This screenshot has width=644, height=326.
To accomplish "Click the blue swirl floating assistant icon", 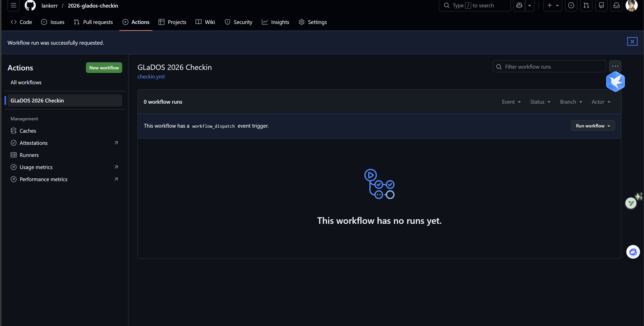I will point(633,252).
